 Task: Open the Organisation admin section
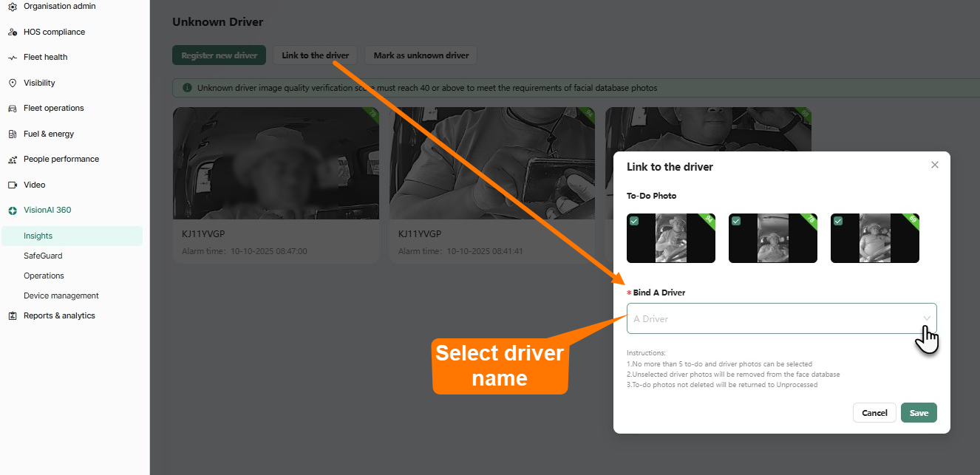click(x=61, y=6)
